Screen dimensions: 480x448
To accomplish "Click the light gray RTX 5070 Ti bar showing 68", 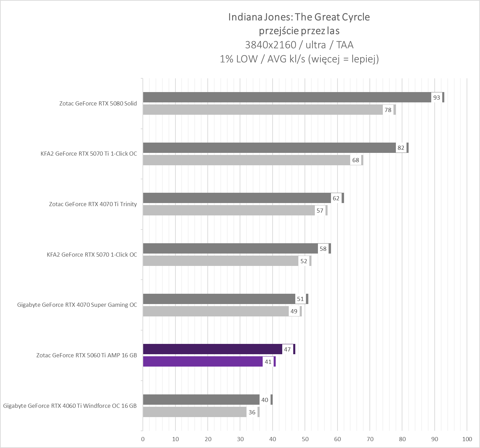I will tap(246, 160).
